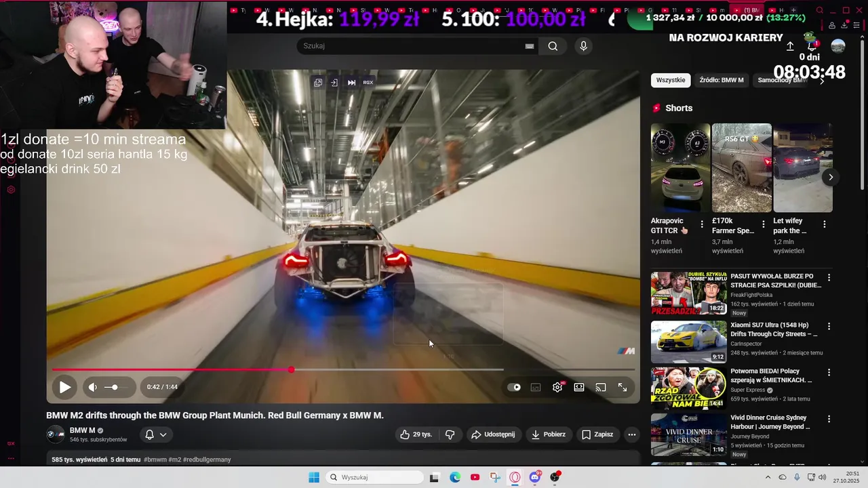868x488 pixels.
Task: Toggle the autoplay switch in player
Action: [x=514, y=387]
